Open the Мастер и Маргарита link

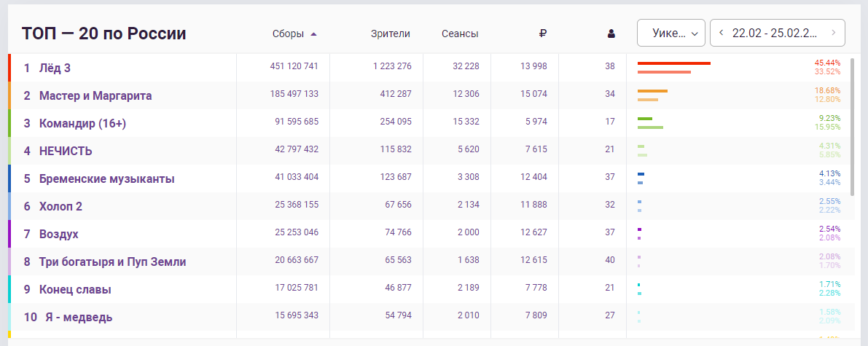(x=95, y=95)
